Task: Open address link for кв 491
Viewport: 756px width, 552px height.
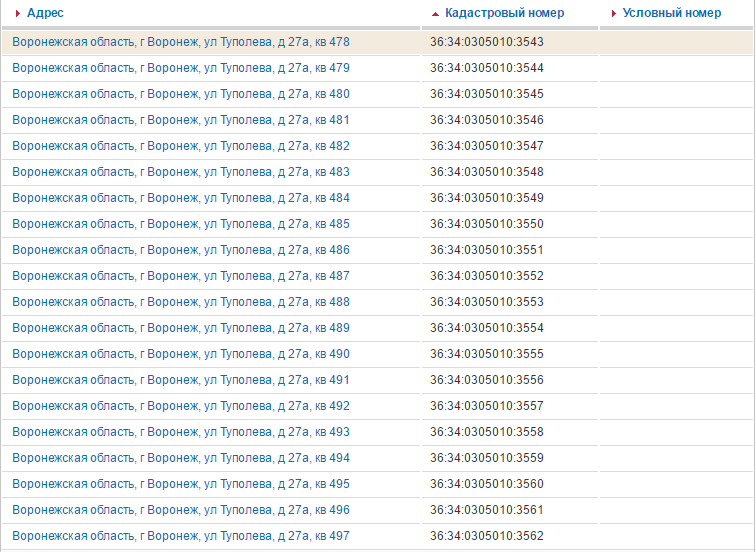Action: (181, 380)
